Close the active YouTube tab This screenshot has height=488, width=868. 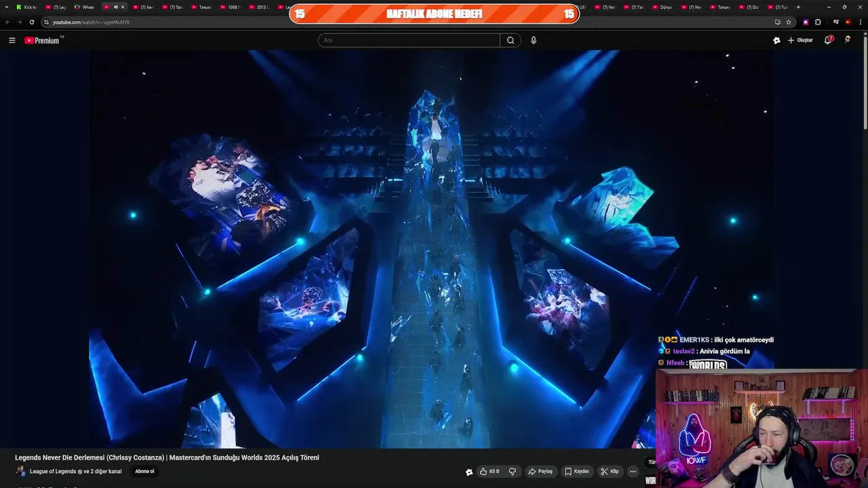pos(123,7)
